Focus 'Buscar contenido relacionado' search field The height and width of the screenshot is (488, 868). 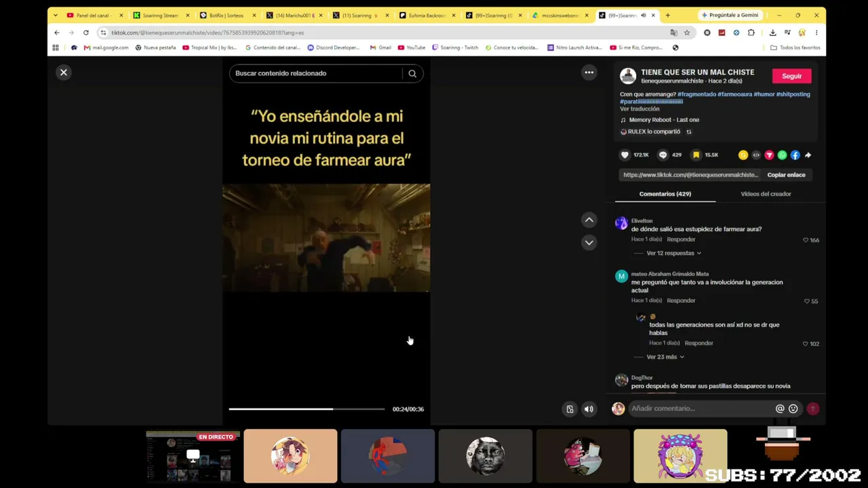[x=315, y=73]
